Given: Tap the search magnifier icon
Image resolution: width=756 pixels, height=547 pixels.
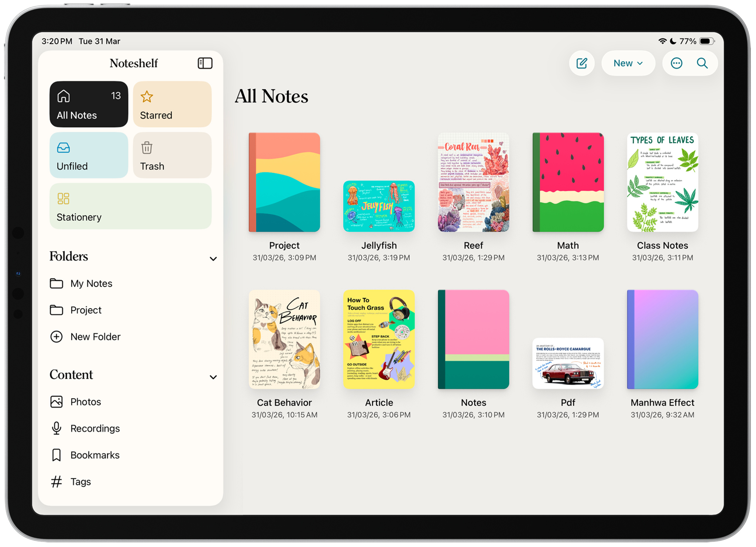Looking at the screenshot, I should (x=702, y=63).
